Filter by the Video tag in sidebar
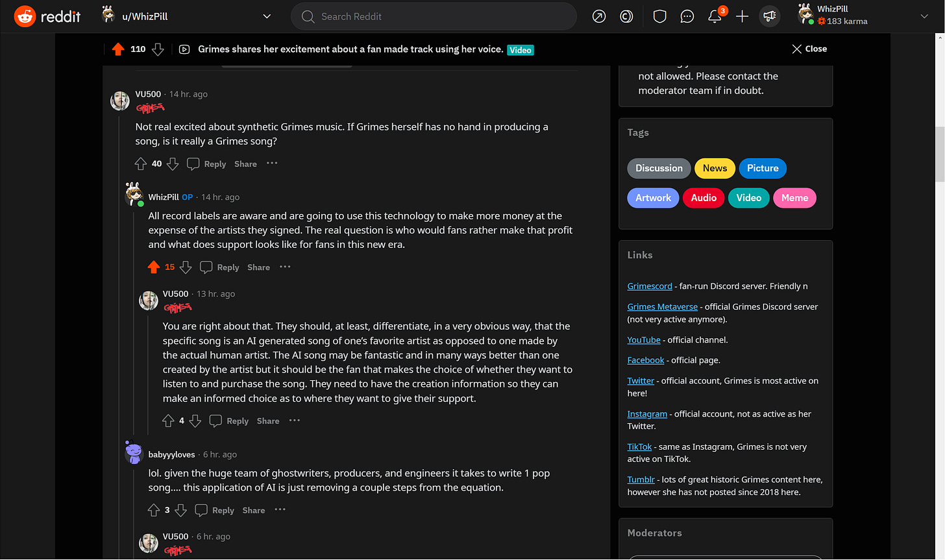The height and width of the screenshot is (560, 945). tap(748, 198)
